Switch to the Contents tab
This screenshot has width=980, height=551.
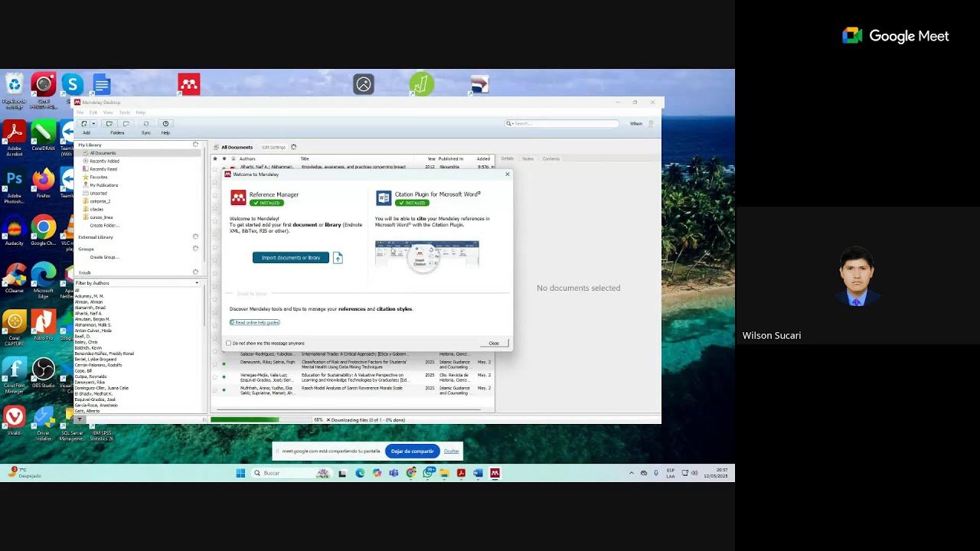(x=551, y=158)
